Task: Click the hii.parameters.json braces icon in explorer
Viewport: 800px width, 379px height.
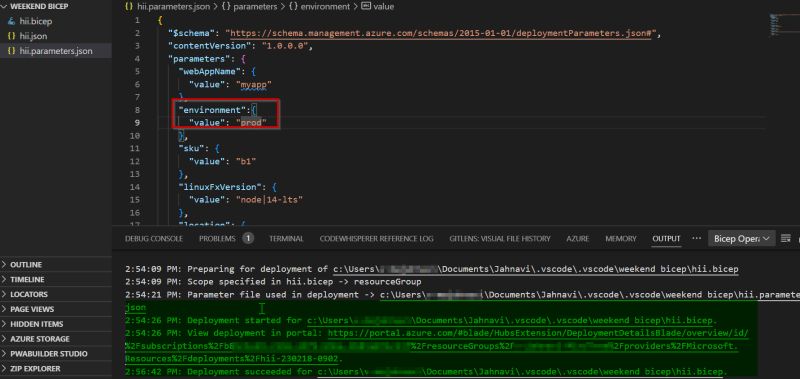Action: click(x=11, y=51)
